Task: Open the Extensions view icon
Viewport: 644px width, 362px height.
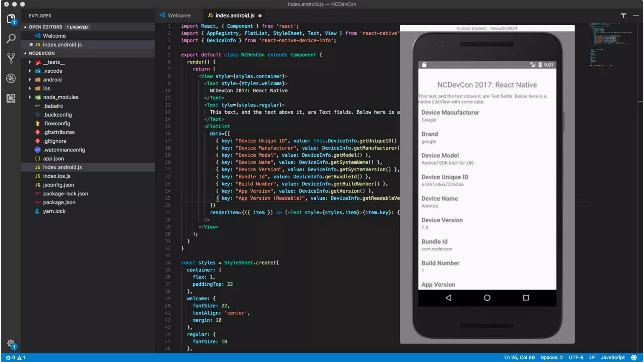Action: pyautogui.click(x=11, y=98)
